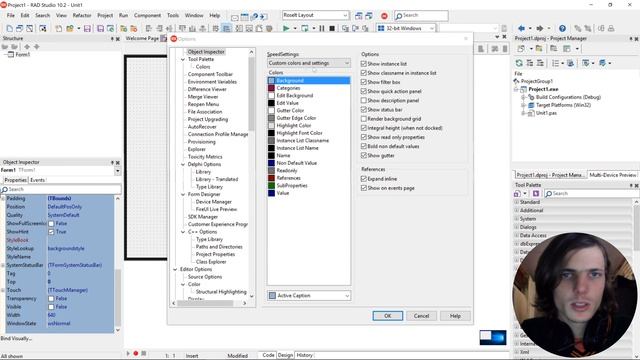This screenshot has width=640, height=360.
Task: Collapse the Delphi Options tree node
Action: coord(183,164)
